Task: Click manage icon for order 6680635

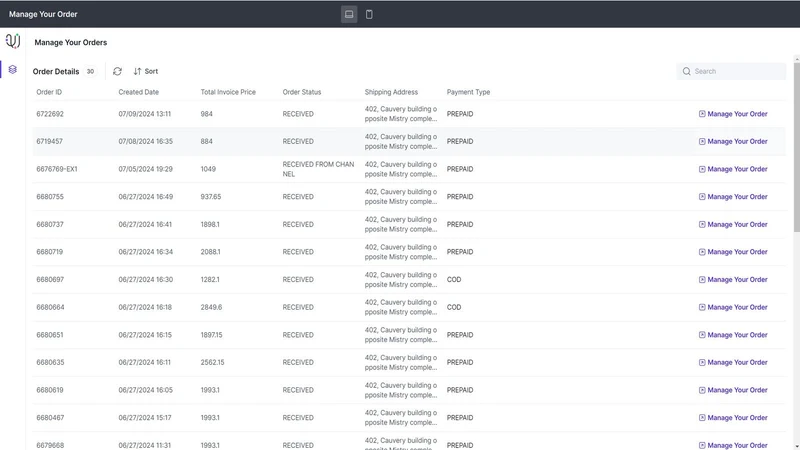Action: click(x=702, y=362)
